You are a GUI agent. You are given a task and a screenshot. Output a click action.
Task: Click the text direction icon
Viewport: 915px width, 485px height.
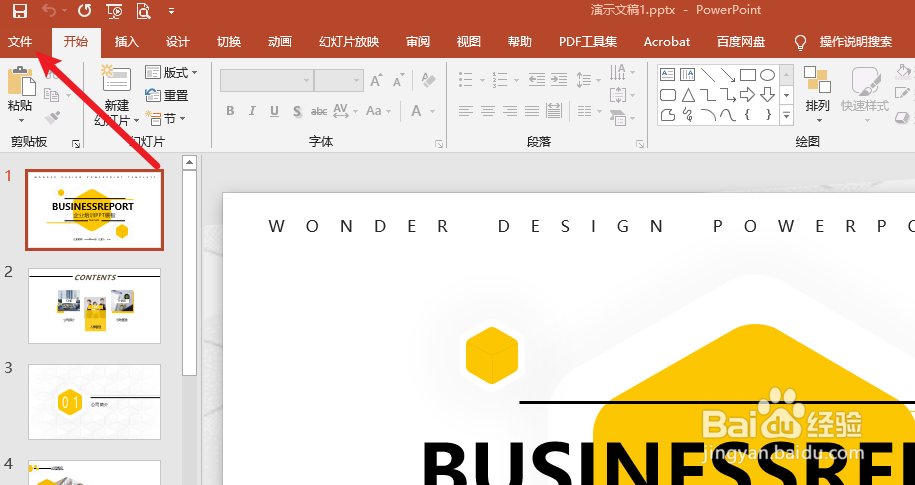(618, 72)
